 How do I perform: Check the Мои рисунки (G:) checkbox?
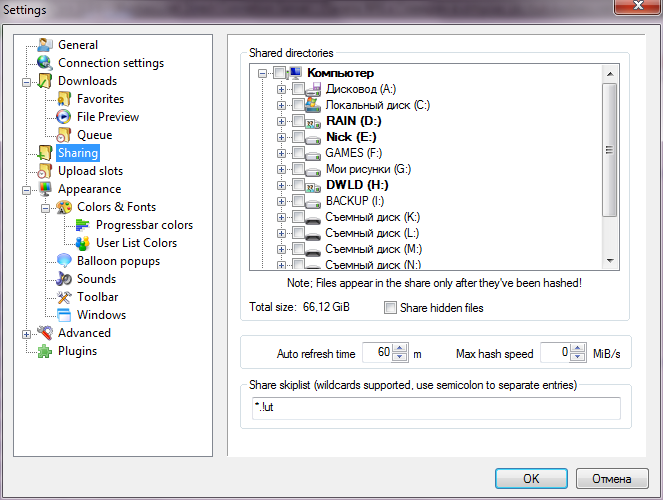(x=298, y=169)
